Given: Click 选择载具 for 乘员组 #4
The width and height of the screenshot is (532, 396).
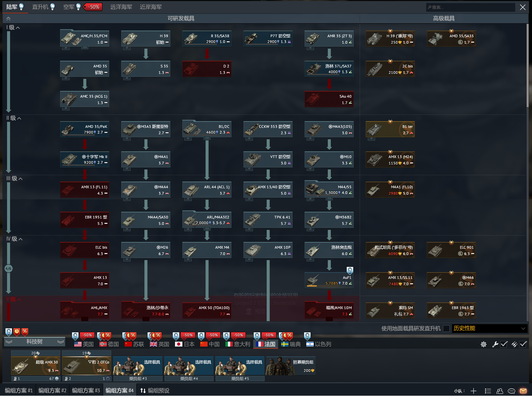Looking at the screenshot, I should tap(189, 366).
